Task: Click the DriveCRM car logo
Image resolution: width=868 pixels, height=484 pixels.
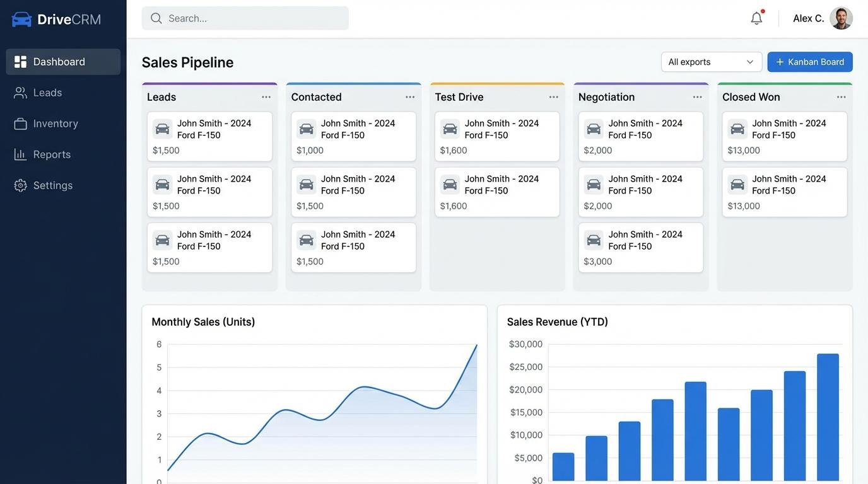Action: 21,18
